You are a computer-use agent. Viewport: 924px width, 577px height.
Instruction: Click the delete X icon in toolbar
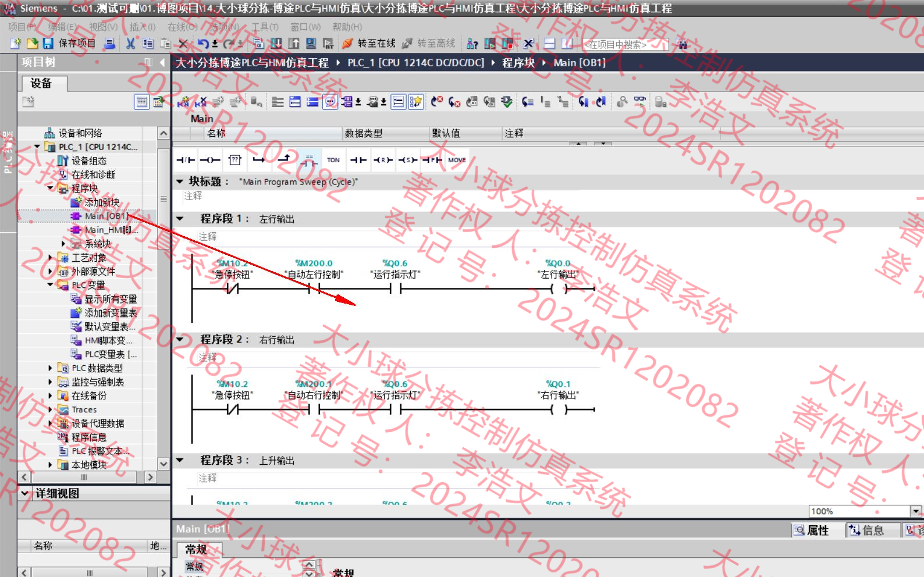(x=183, y=44)
